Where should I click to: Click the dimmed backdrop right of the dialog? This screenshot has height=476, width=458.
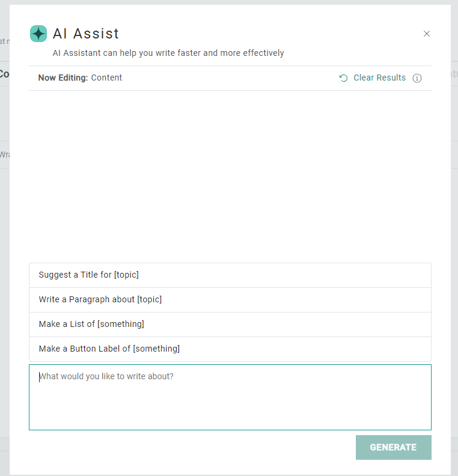454,240
